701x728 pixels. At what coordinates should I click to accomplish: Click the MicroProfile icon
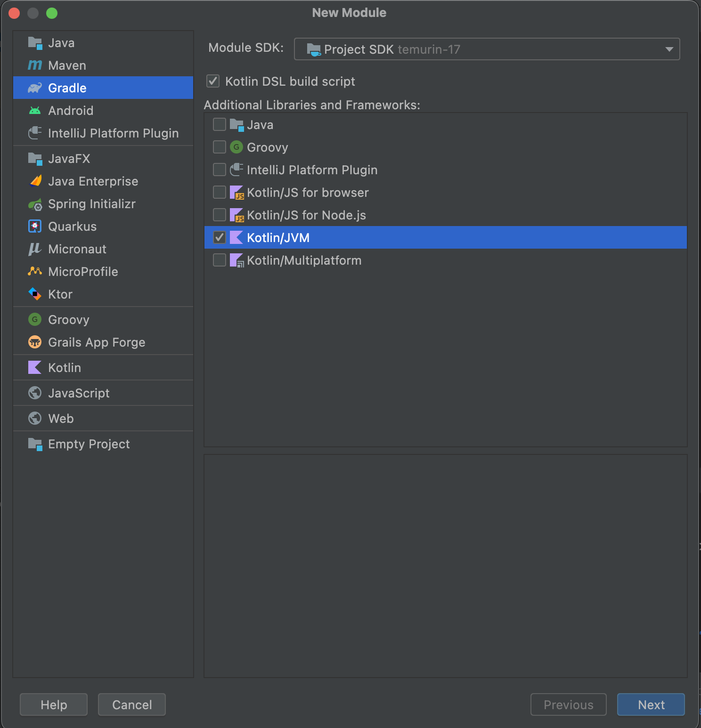(x=35, y=271)
